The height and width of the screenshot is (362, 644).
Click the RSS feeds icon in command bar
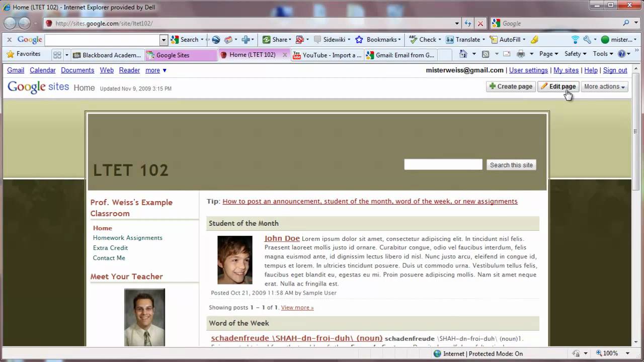pos(486,54)
